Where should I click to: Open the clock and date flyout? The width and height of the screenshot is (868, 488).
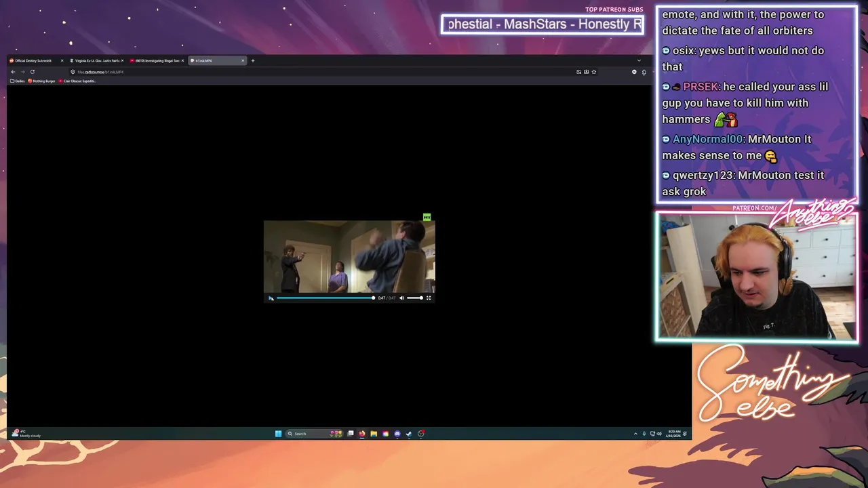pos(673,434)
